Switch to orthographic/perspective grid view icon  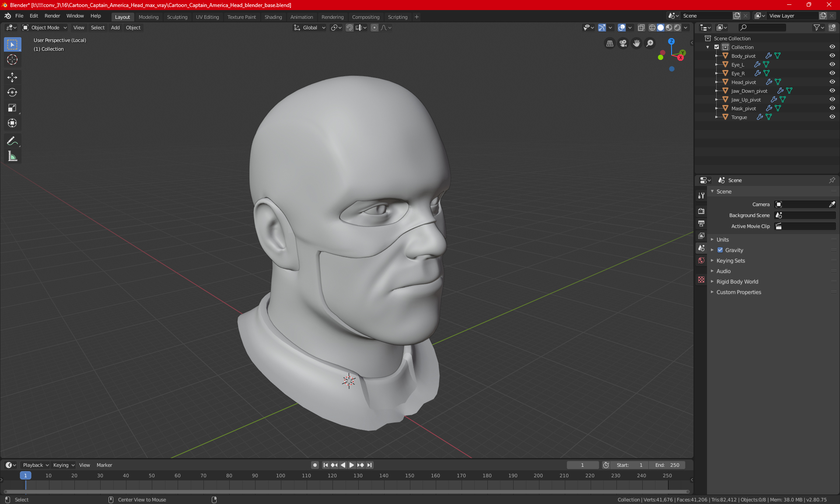609,43
